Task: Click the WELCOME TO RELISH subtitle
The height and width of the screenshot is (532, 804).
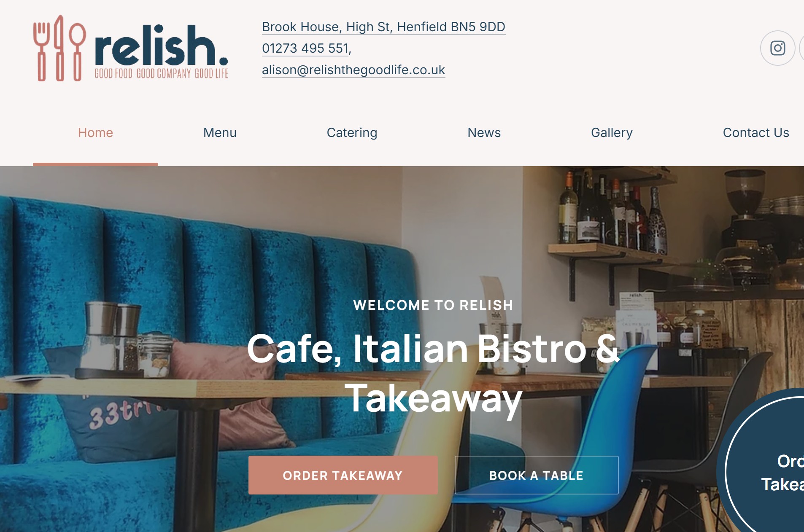Action: coord(433,305)
